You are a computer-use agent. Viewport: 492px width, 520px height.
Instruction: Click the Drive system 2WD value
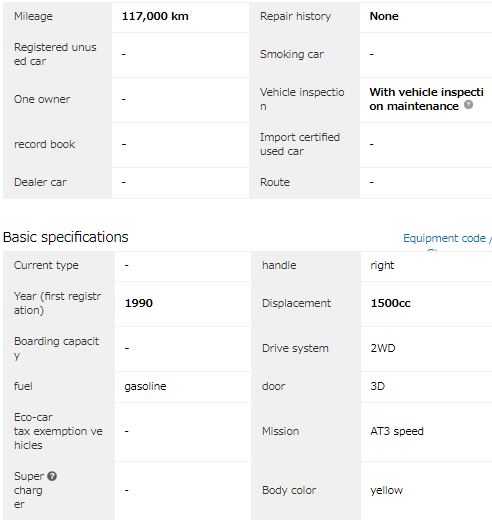point(383,348)
